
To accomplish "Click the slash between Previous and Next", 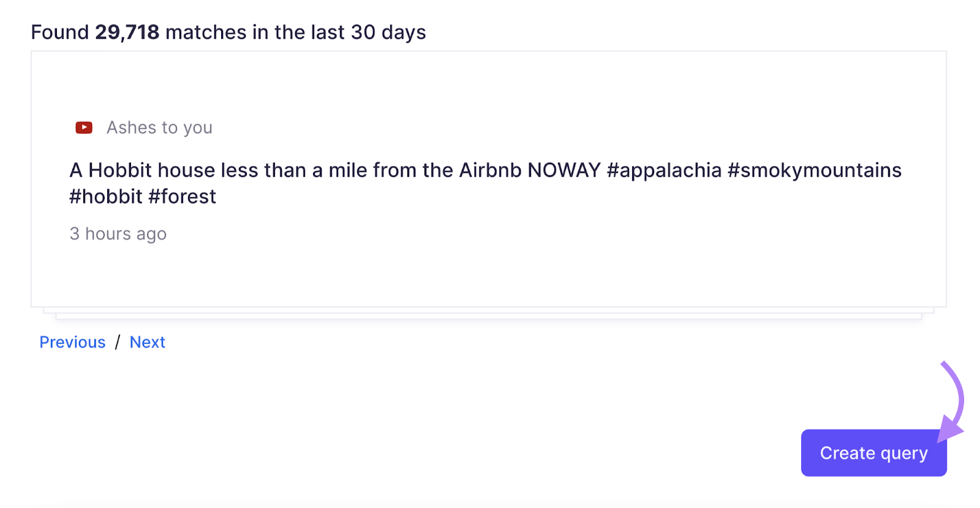I will (x=118, y=342).
